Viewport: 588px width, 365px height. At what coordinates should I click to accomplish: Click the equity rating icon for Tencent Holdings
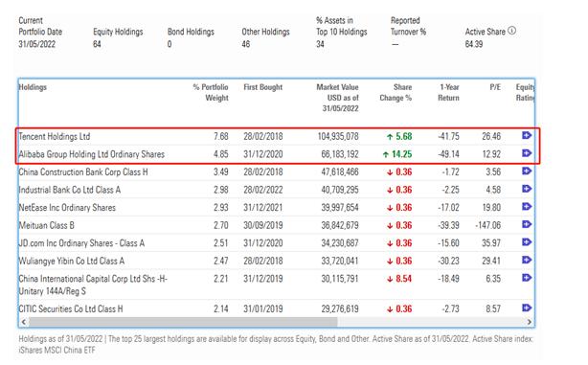pyautogui.click(x=527, y=135)
